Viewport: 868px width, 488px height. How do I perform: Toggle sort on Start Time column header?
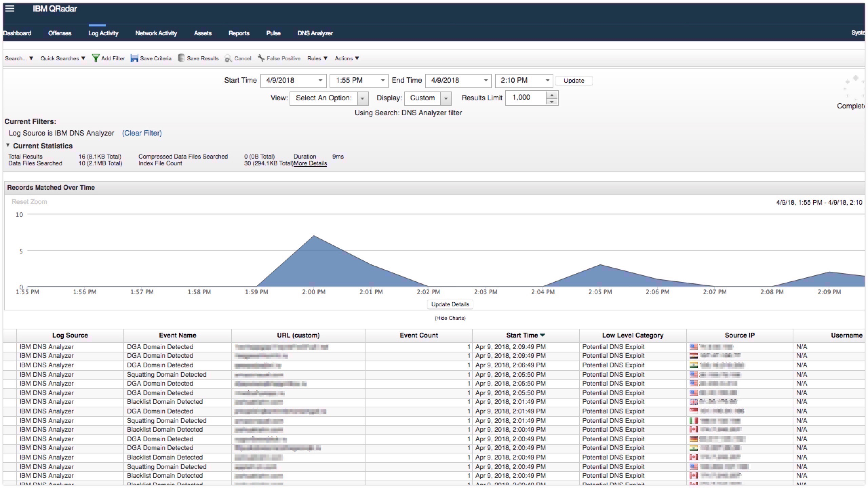point(526,335)
